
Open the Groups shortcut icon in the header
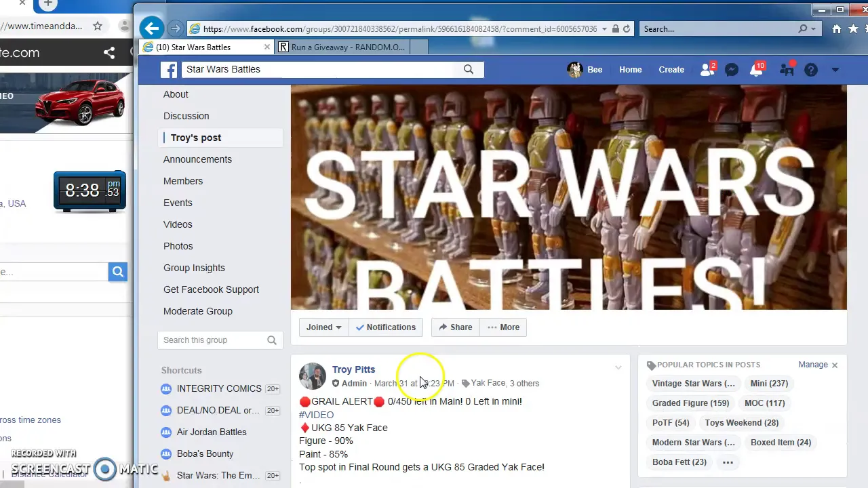[787, 69]
